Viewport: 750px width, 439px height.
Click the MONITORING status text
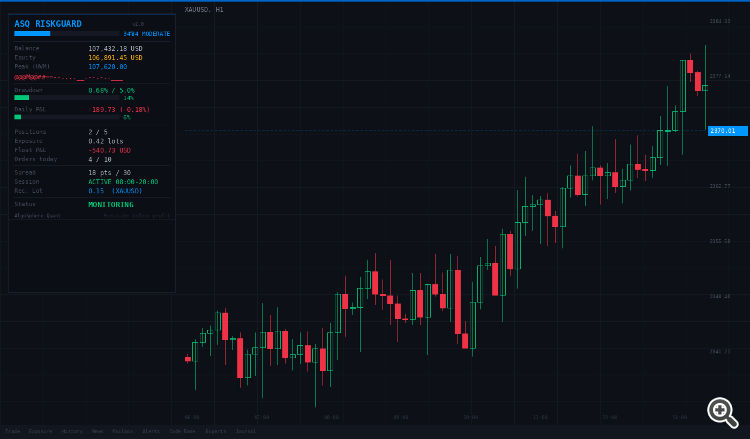(111, 204)
